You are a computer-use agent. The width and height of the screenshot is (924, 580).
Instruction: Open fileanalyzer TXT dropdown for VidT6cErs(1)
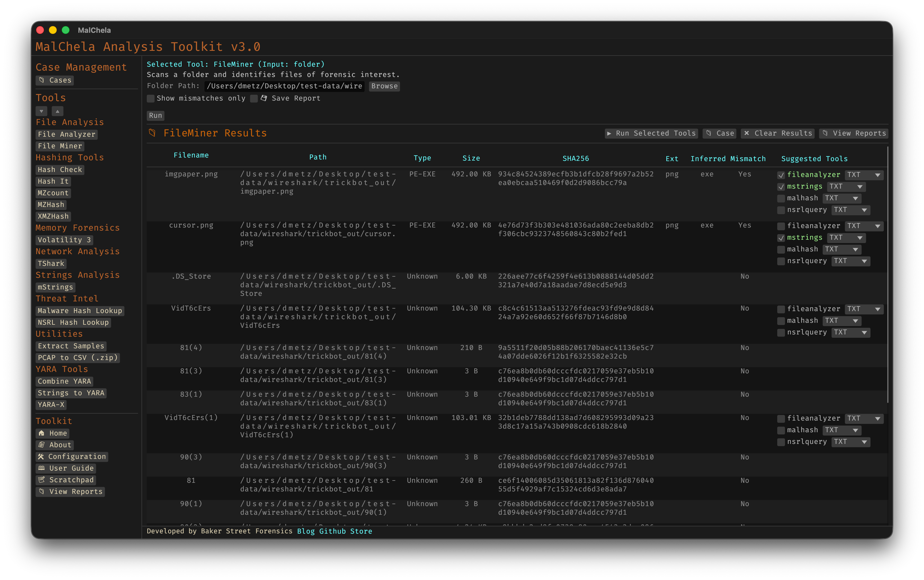(x=864, y=419)
